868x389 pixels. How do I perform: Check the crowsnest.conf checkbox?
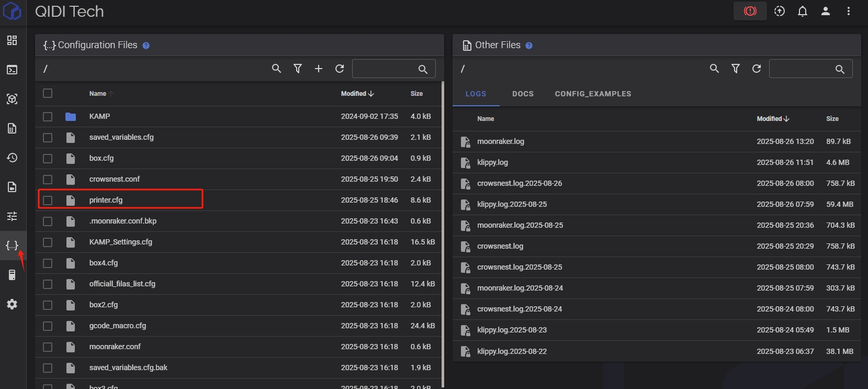click(x=48, y=179)
